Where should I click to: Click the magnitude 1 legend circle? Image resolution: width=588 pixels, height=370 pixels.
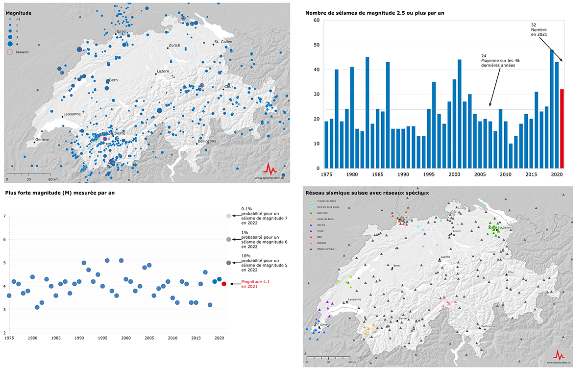point(10,25)
